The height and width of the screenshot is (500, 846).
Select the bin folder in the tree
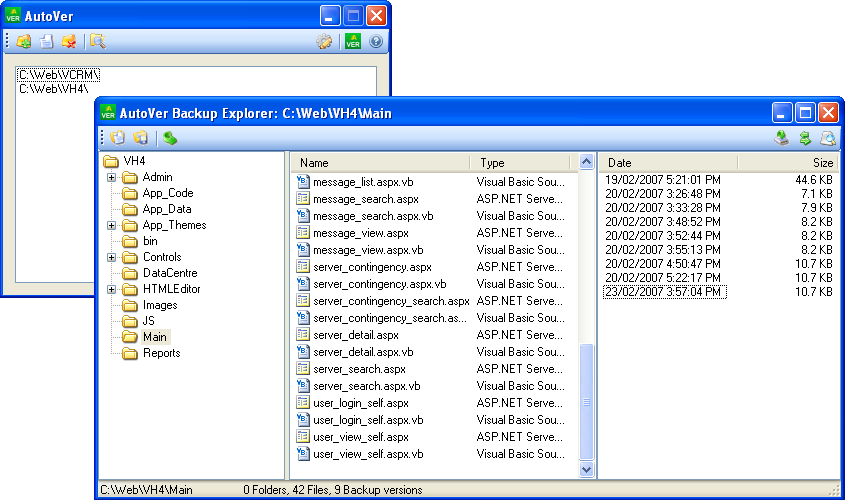150,241
